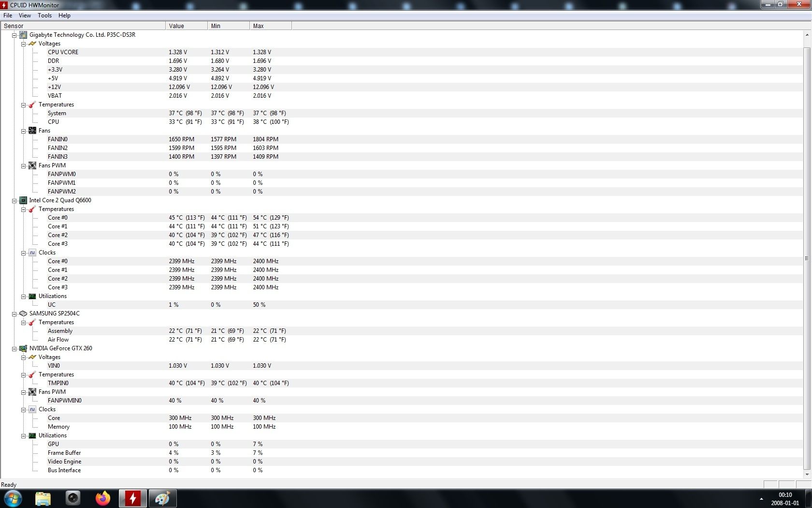
Task: Collapse the motherboard Voltages group
Action: (23, 44)
